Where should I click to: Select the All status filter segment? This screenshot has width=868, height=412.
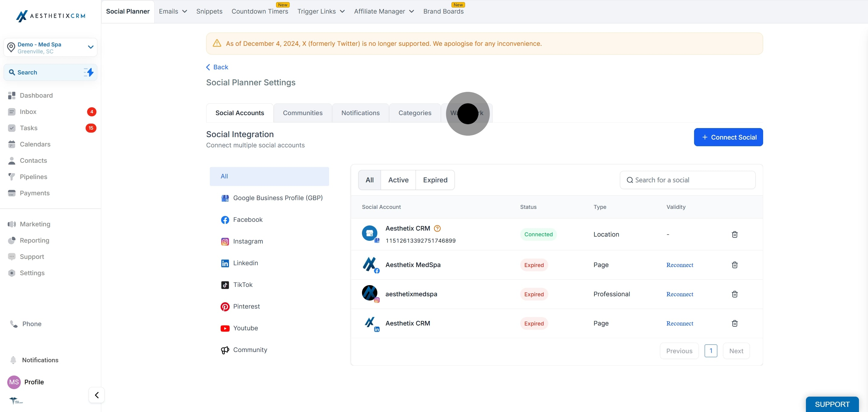369,180
